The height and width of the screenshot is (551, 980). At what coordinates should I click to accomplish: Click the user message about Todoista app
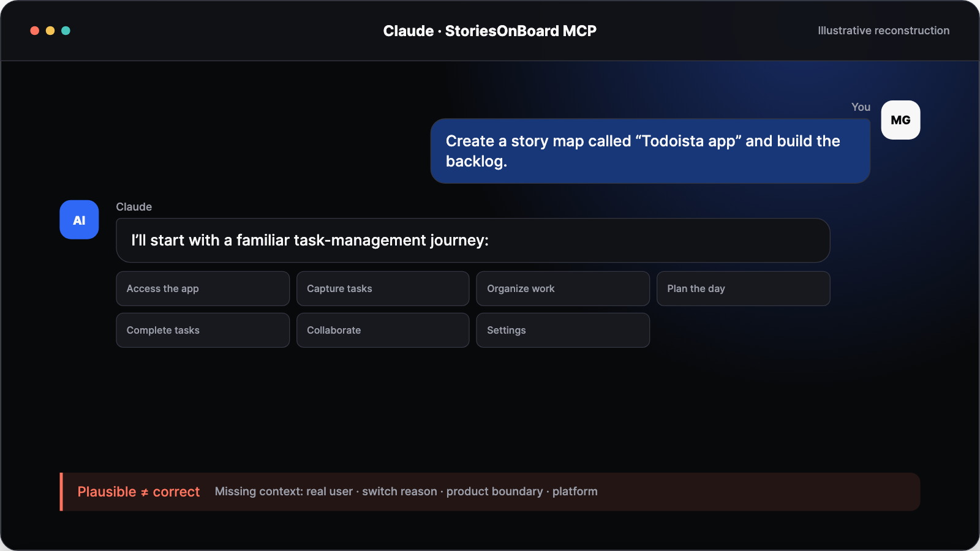[x=650, y=151]
